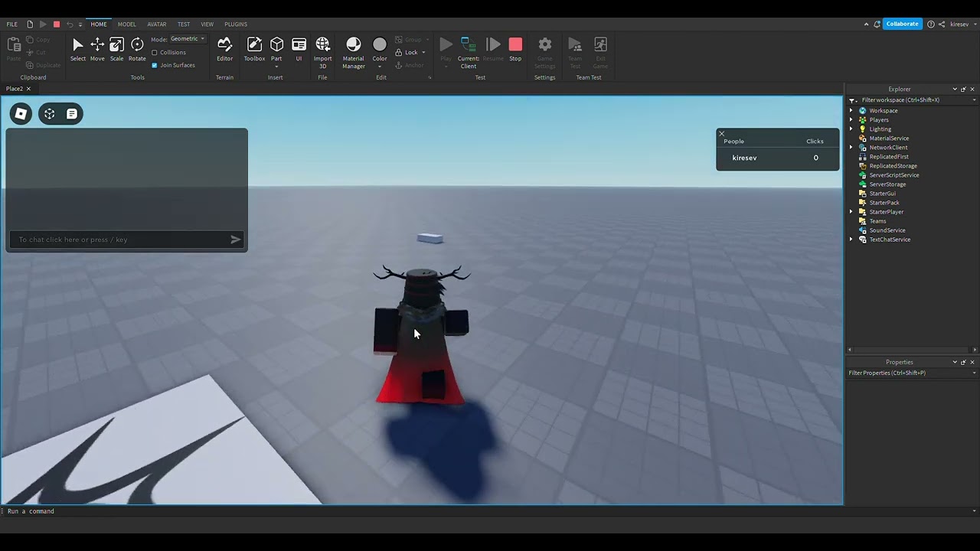Open the Part type dropdown arrow
The height and width of the screenshot is (551, 980).
[x=276, y=66]
